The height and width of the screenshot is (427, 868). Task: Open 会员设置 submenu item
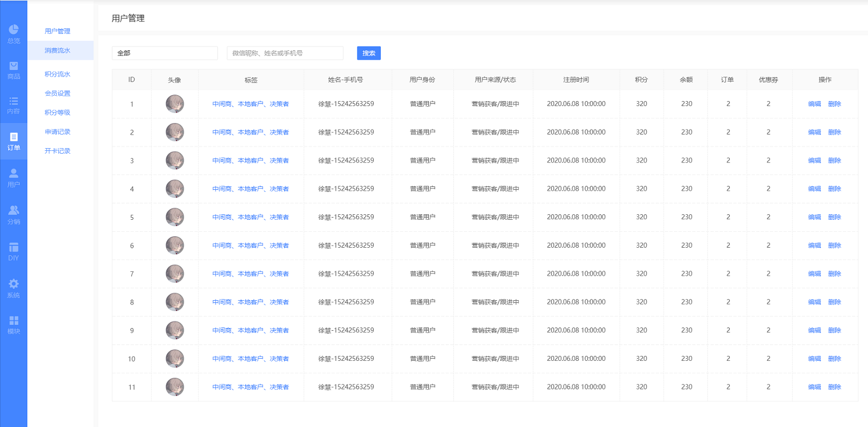click(x=57, y=93)
